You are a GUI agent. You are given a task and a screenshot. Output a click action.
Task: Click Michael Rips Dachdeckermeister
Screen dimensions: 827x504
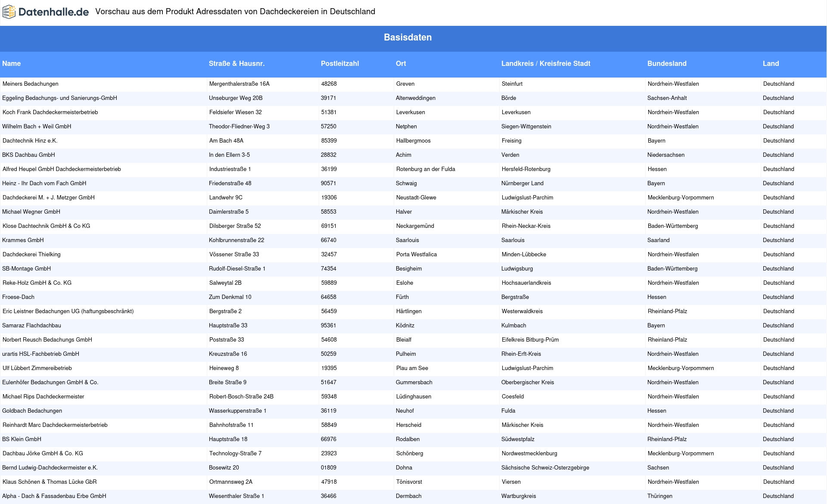tap(44, 397)
